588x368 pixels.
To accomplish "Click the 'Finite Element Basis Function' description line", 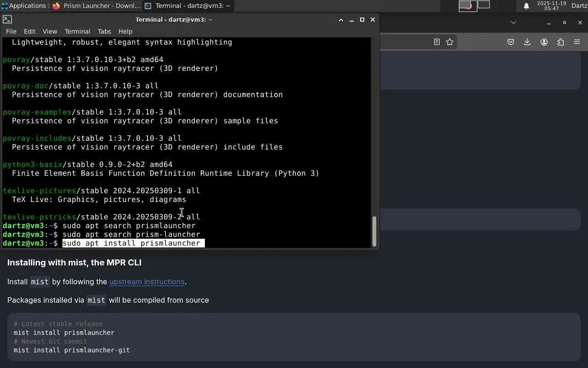I will [x=166, y=173].
